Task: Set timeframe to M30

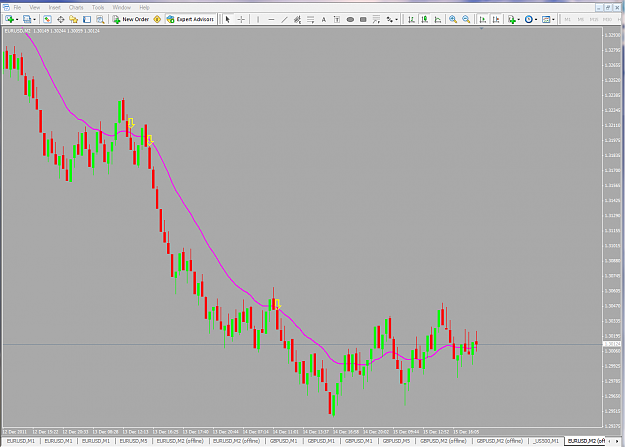Action: (x=607, y=19)
